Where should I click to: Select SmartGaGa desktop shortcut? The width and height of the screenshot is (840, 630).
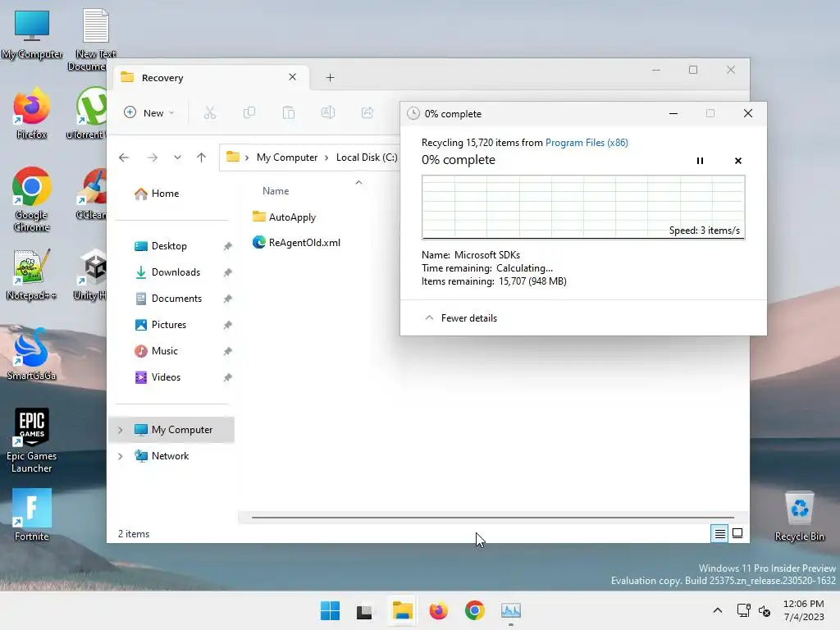[x=32, y=354]
